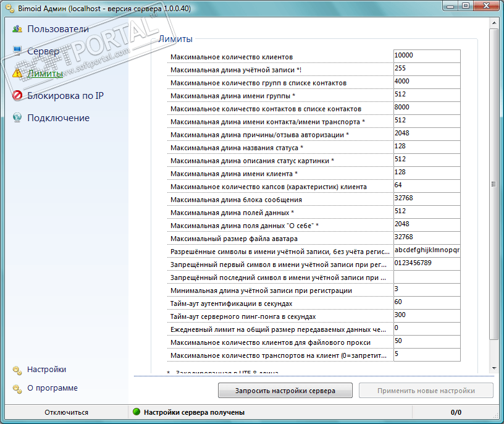Viewport: 504px width, 424px height.
Task: Edit data fields max length field
Action: (427, 212)
